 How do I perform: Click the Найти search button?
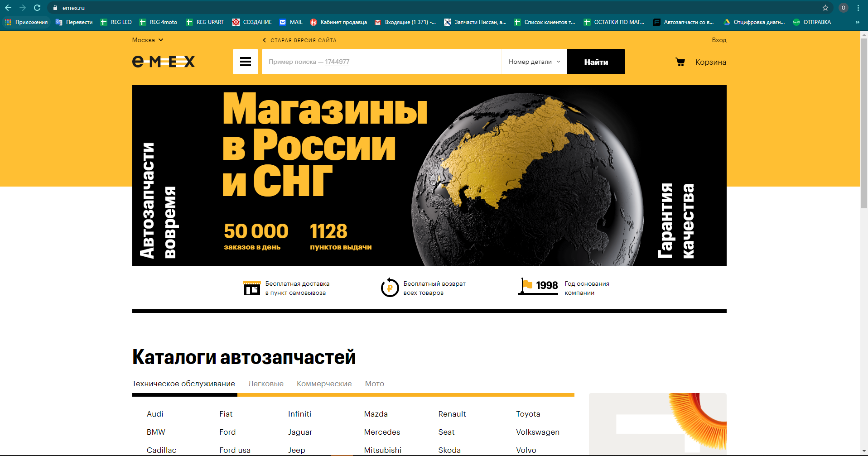tap(596, 62)
